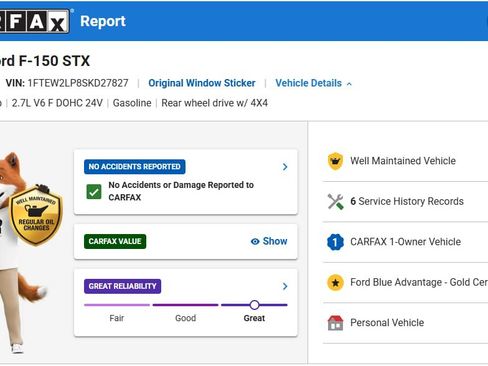Open the Original Window Sticker link
The width and height of the screenshot is (488, 366).
202,83
